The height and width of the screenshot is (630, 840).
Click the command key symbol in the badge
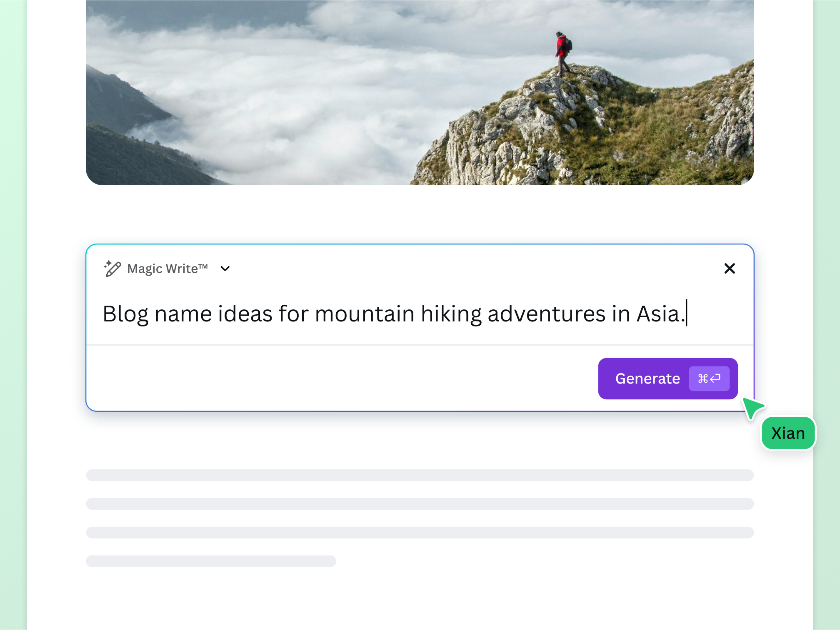(x=703, y=378)
